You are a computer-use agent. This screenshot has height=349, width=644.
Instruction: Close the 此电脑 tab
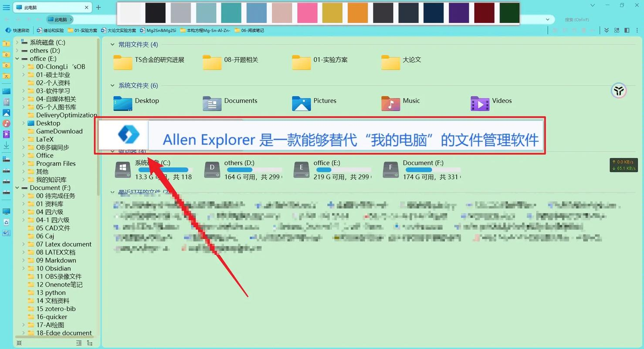click(x=87, y=7)
